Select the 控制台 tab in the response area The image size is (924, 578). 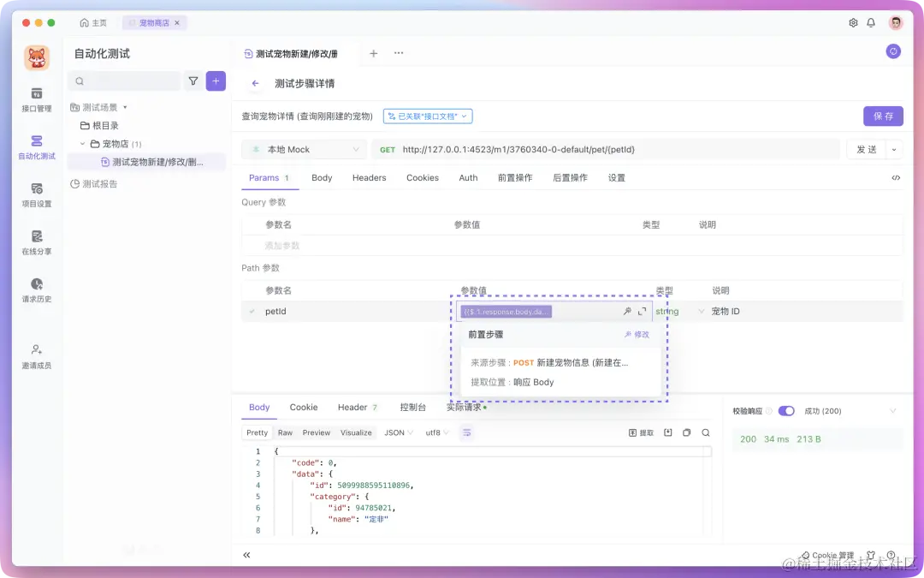click(x=412, y=407)
